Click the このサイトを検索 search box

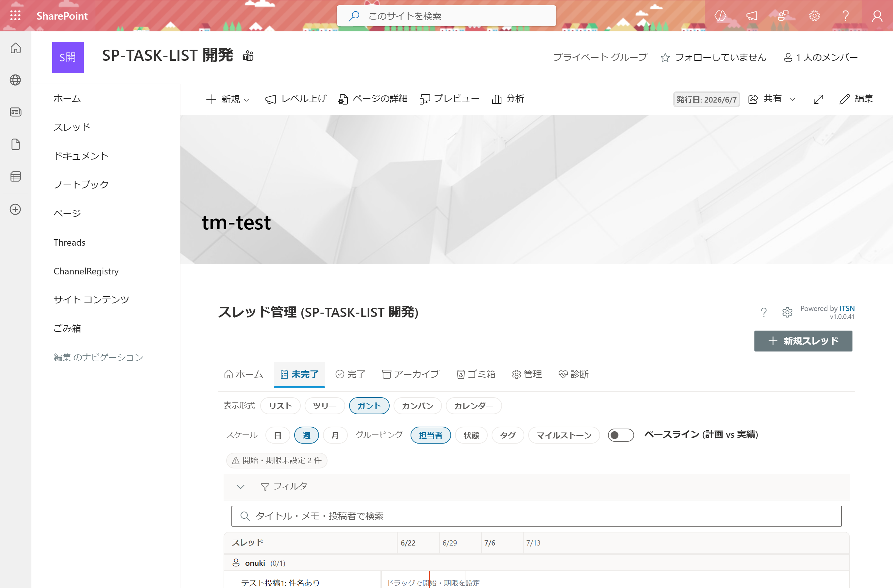coord(446,16)
